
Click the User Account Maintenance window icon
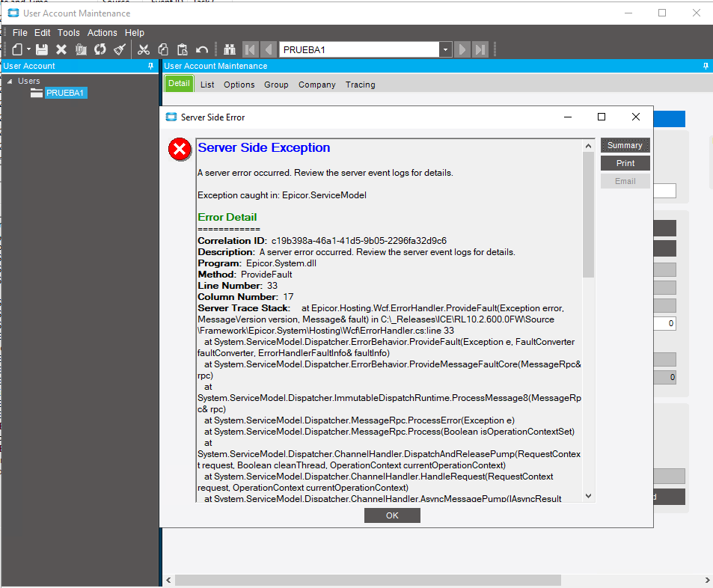pos(13,13)
